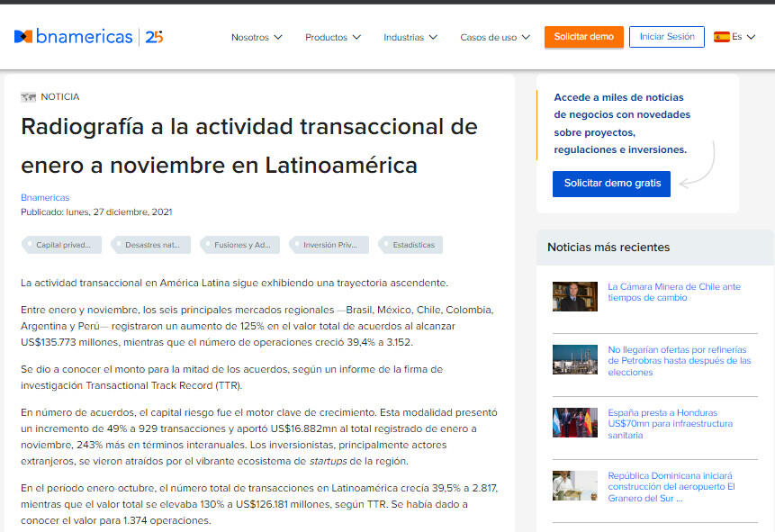Viewport: 775px width, 532px height.
Task: Select the Estadísticas tag
Action: click(412, 245)
